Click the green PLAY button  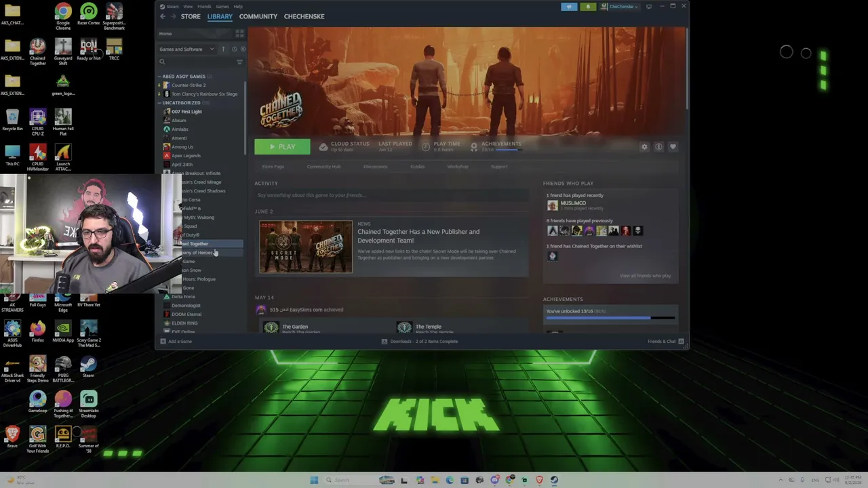pos(282,146)
